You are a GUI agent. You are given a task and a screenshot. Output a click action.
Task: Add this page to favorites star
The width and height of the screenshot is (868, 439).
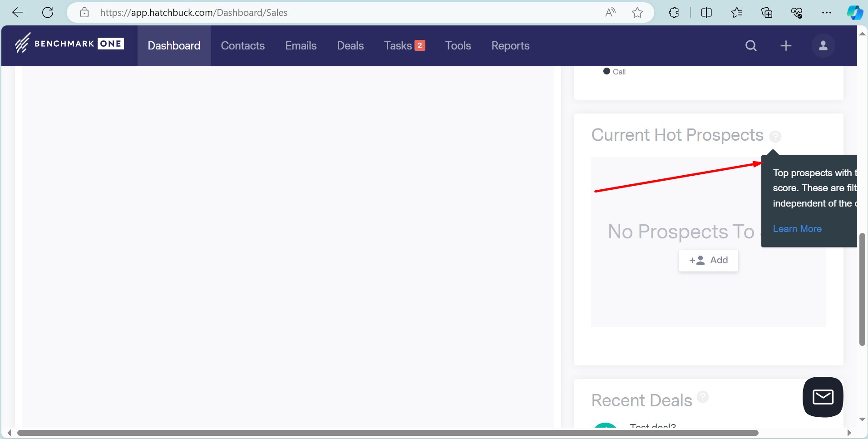(x=637, y=13)
